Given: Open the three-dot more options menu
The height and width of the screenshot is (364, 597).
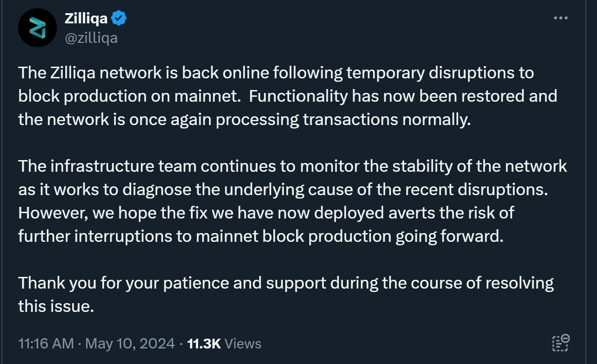Looking at the screenshot, I should 561,18.
